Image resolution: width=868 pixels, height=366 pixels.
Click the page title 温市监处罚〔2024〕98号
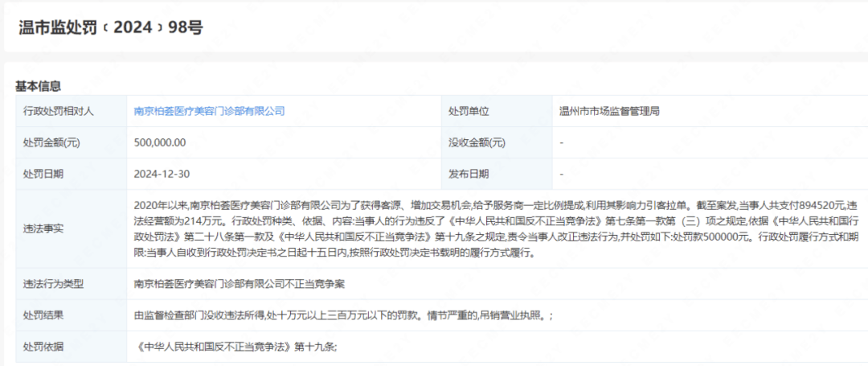tap(111, 27)
